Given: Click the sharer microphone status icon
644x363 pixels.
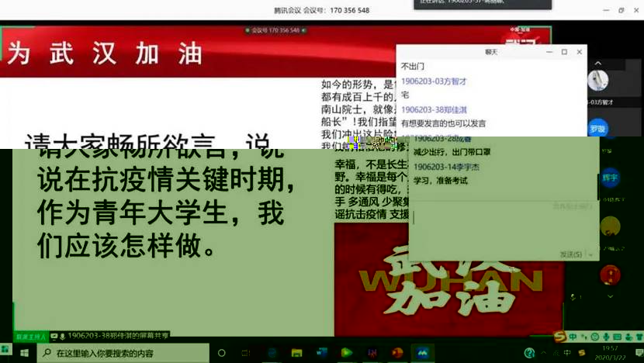Looking at the screenshot, I should 62,337.
